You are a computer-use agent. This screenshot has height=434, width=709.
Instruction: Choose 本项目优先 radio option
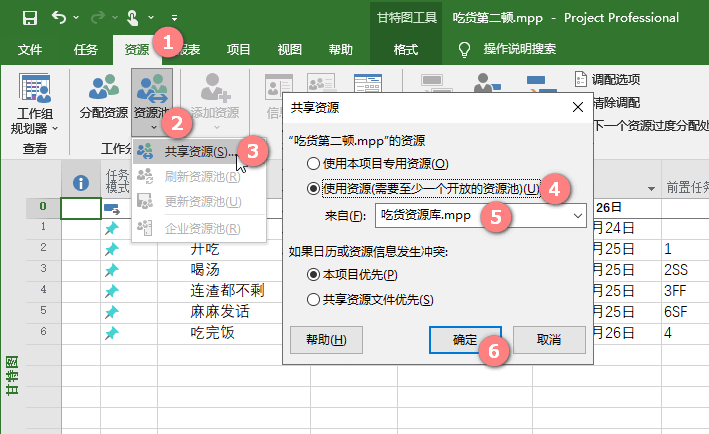click(x=314, y=274)
